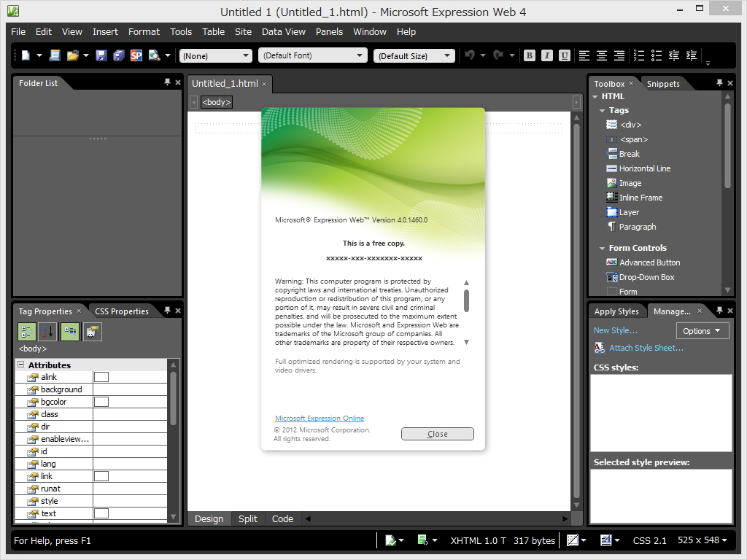The width and height of the screenshot is (747, 560).
Task: Align text left
Action: point(584,55)
